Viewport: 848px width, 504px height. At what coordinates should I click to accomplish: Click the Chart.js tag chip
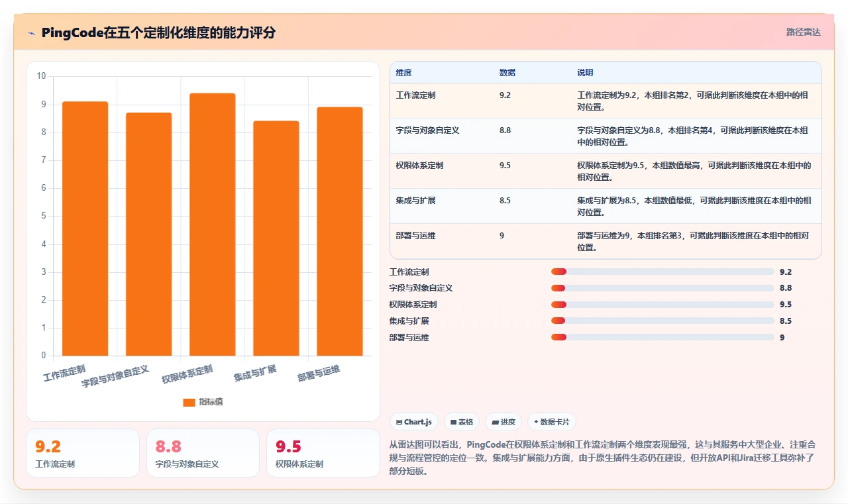414,422
